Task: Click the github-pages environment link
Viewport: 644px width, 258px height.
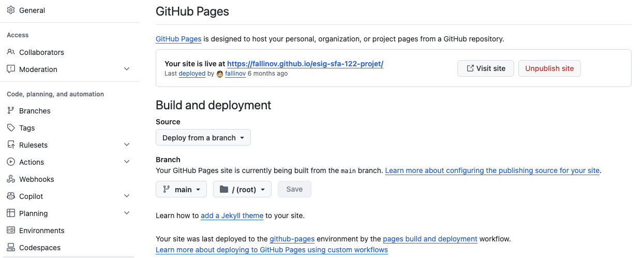Action: [x=292, y=239]
